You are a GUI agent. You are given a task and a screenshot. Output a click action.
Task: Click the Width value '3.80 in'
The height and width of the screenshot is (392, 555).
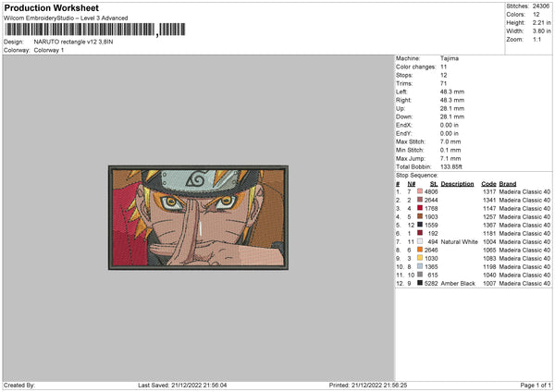(542, 31)
